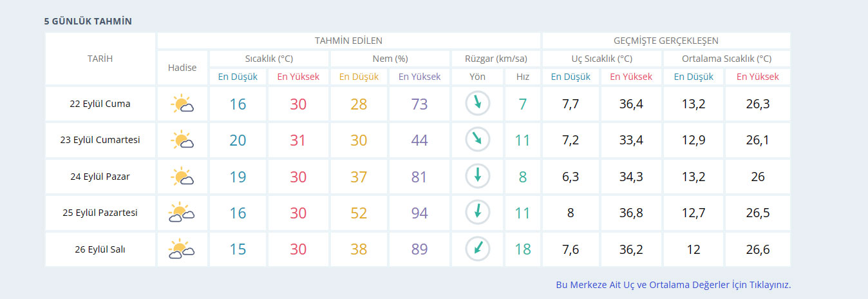Click the Hadise column header
The image size is (868, 299).
182,68
